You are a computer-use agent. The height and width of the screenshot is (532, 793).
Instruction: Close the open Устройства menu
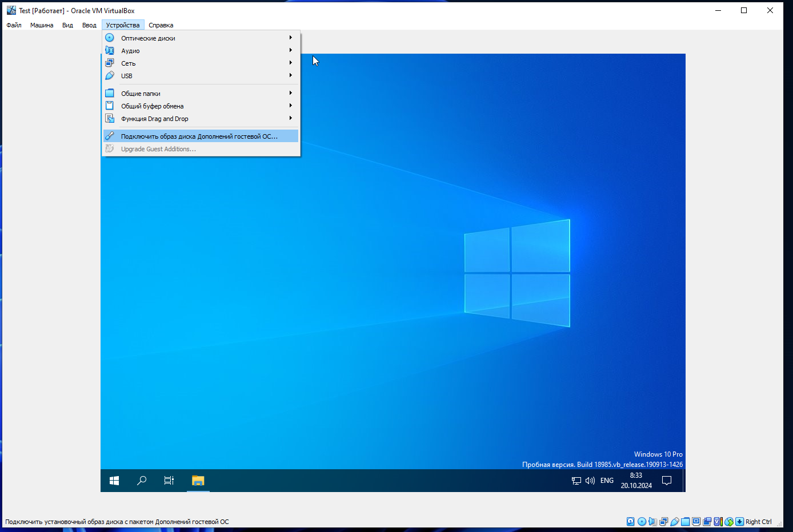(x=123, y=25)
